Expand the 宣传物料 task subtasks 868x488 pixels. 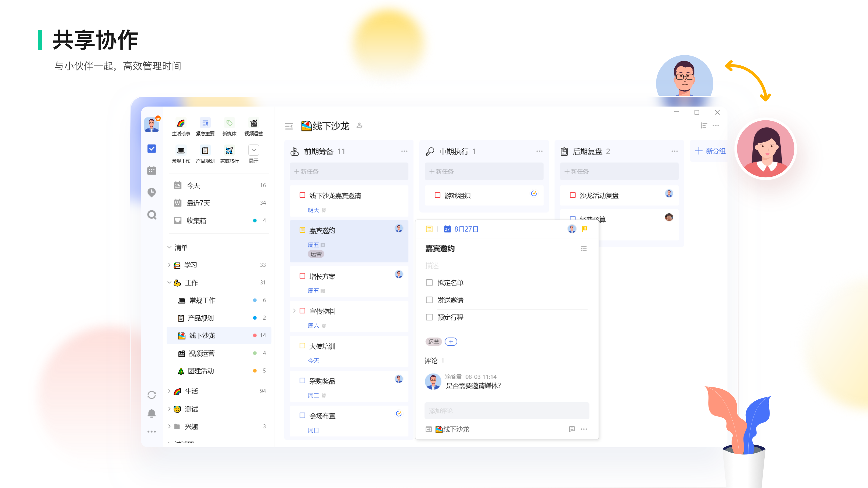tap(295, 311)
